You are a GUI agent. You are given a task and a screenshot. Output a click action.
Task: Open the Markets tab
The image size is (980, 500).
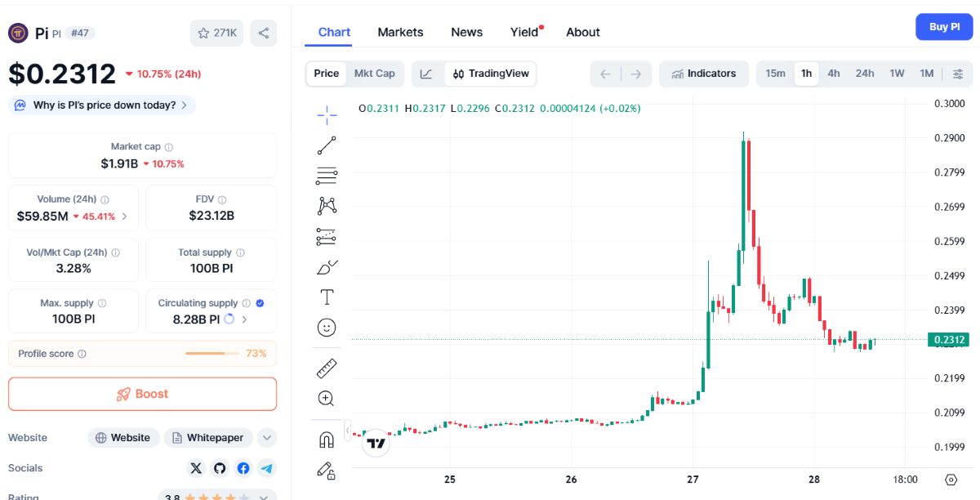click(x=400, y=32)
